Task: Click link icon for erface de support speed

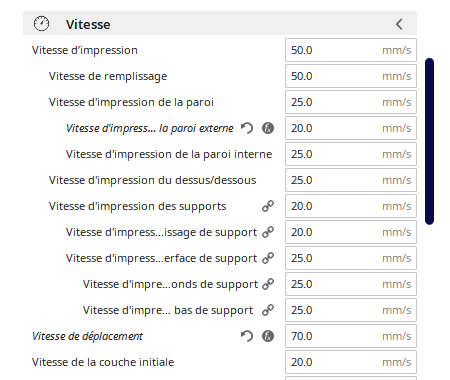Action: [x=268, y=258]
